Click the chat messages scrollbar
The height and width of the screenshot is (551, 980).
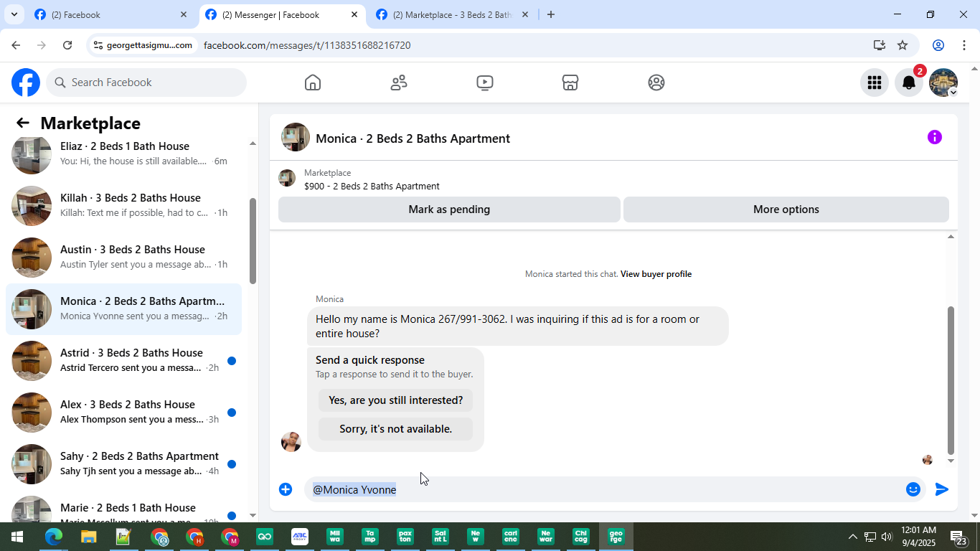(951, 380)
